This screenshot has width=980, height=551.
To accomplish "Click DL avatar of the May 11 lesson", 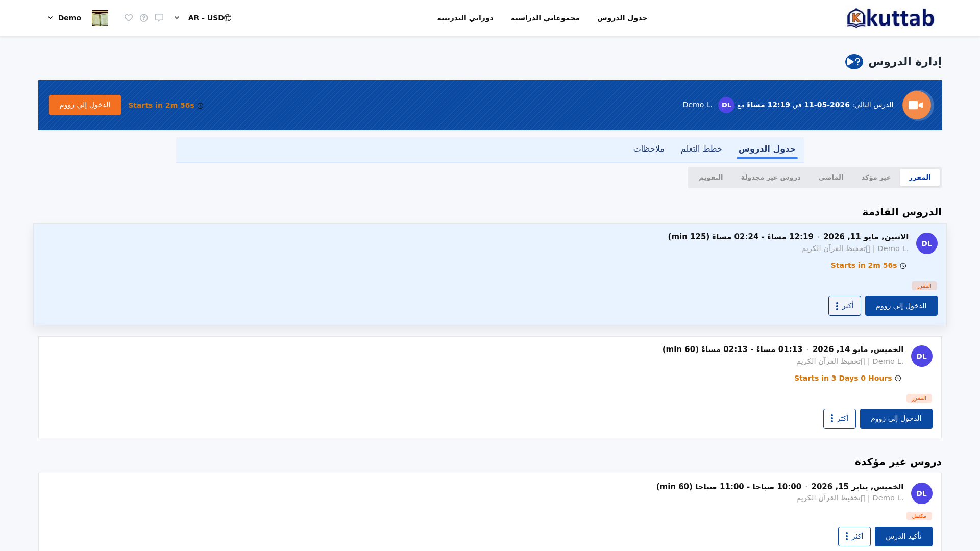I will 926,243.
